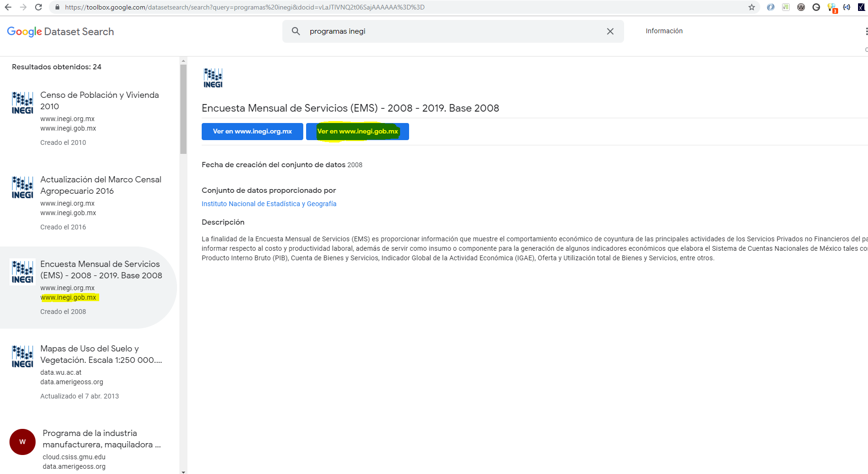Click www.inegi.org.mx under EMS result
Viewport: 868px width, 474px height.
67,288
